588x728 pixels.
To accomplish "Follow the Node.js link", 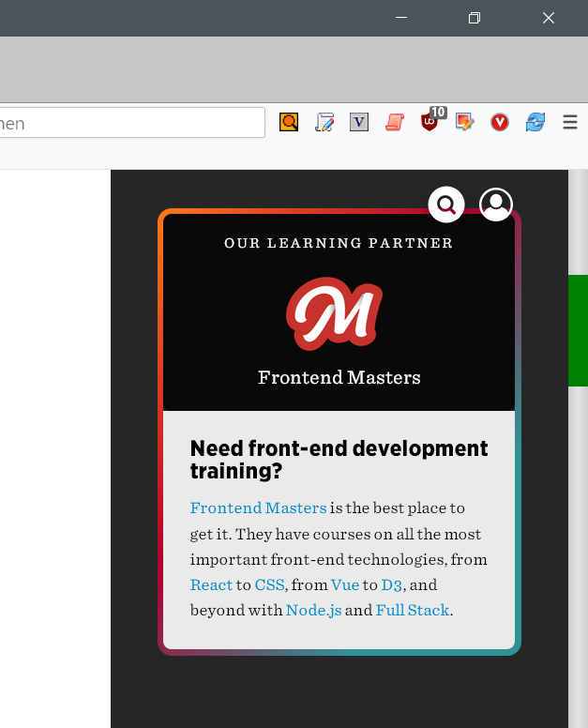I will coord(314,610).
